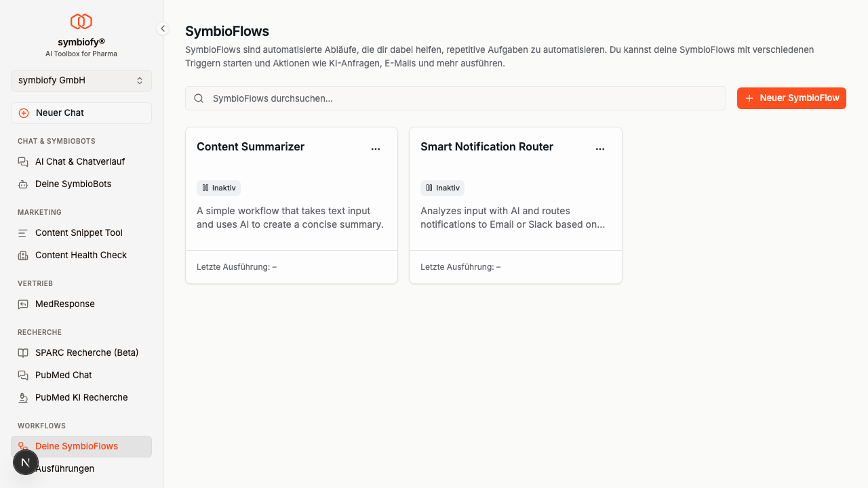
Task: Select Deine SymbioFlows navigation entry
Action: pos(77,446)
